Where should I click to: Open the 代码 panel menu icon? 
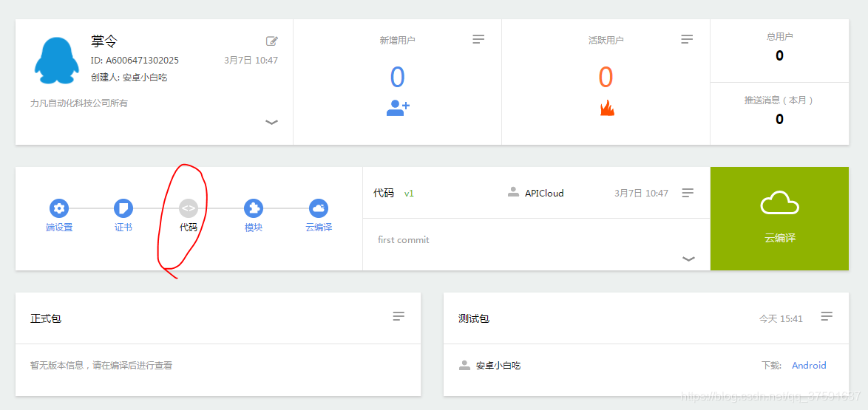pos(688,193)
